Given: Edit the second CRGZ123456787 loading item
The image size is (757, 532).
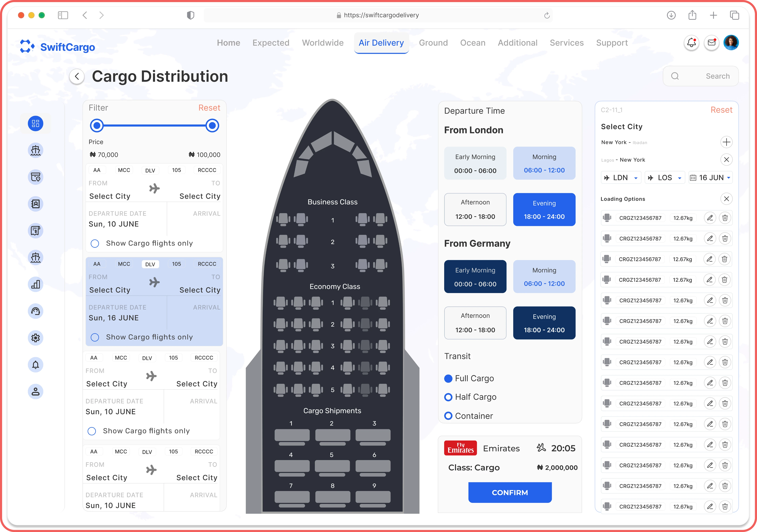Looking at the screenshot, I should pyautogui.click(x=710, y=238).
